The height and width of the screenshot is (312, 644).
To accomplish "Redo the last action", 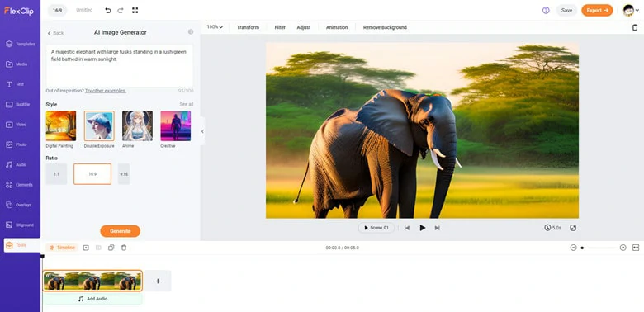I will coord(121,10).
